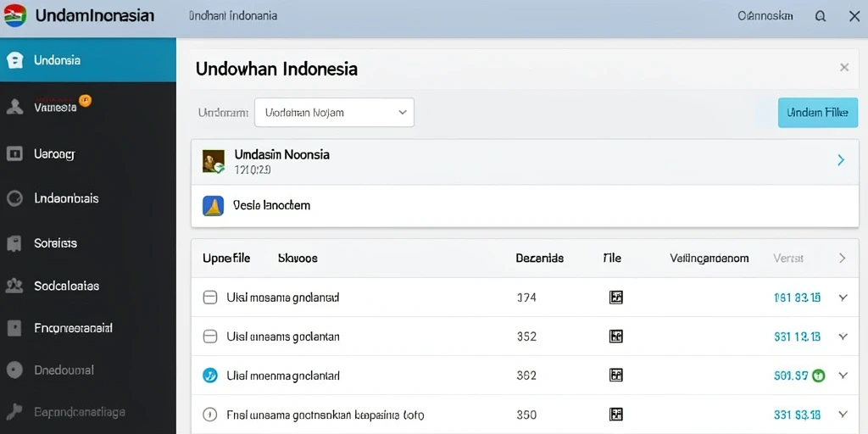This screenshot has width=868, height=434.
Task: Click the Dnedoumal disc icon
Action: click(x=14, y=370)
